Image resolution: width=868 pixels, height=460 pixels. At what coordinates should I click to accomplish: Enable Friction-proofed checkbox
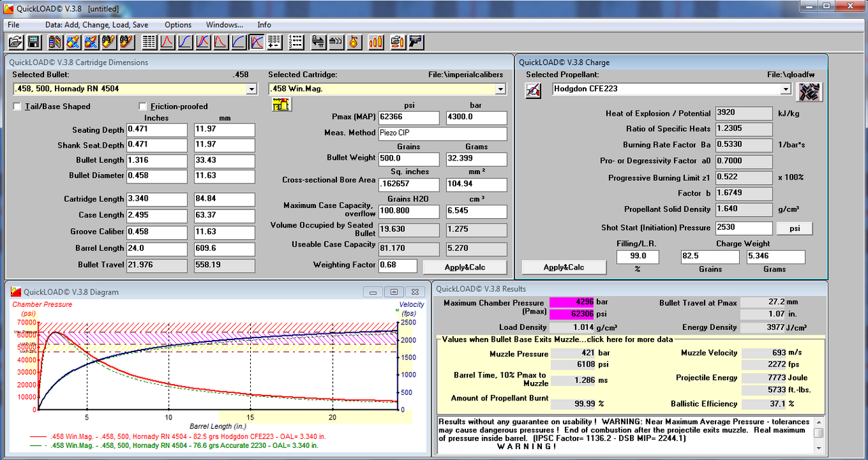point(142,106)
